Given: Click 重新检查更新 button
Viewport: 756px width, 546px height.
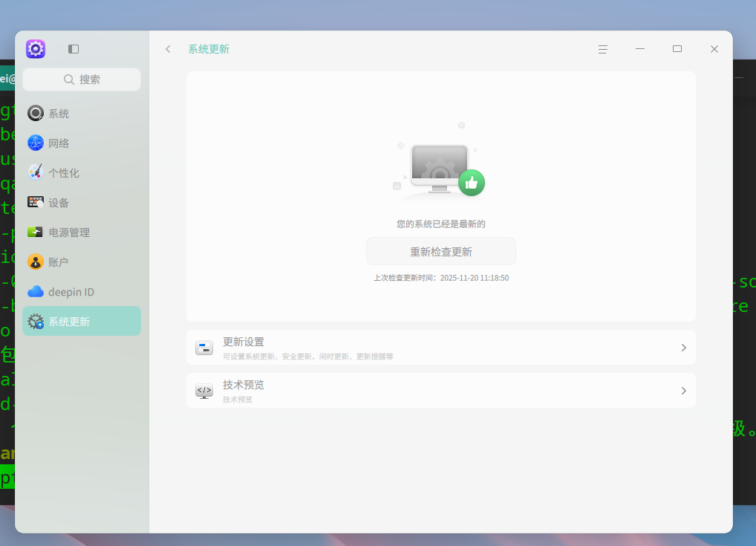Looking at the screenshot, I should point(440,251).
